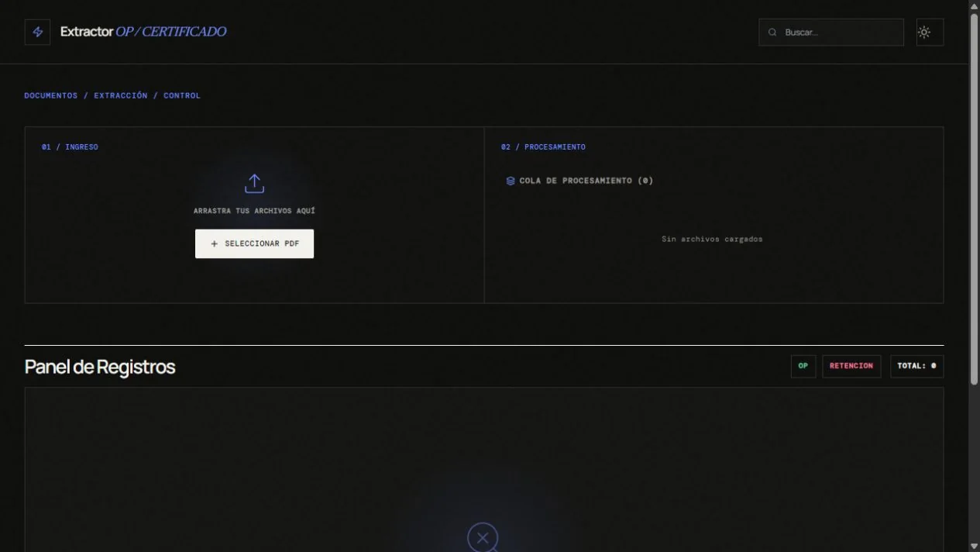Focus the Buscar search field
Image resolution: width=980 pixels, height=552 pixels.
coord(831,33)
